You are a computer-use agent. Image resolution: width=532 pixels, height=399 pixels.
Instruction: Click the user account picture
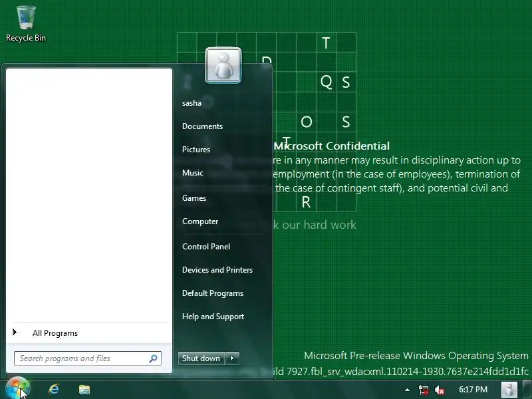(x=223, y=65)
